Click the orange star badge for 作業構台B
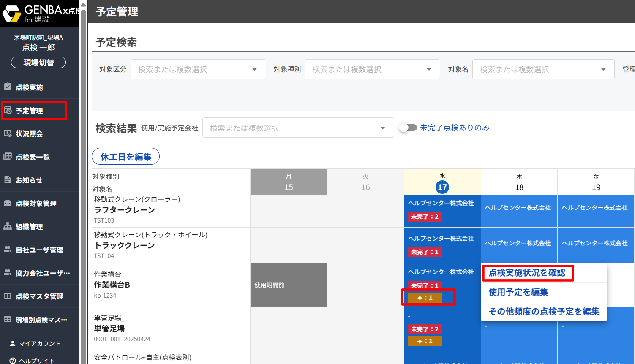This screenshot has height=364, width=635. (x=425, y=298)
